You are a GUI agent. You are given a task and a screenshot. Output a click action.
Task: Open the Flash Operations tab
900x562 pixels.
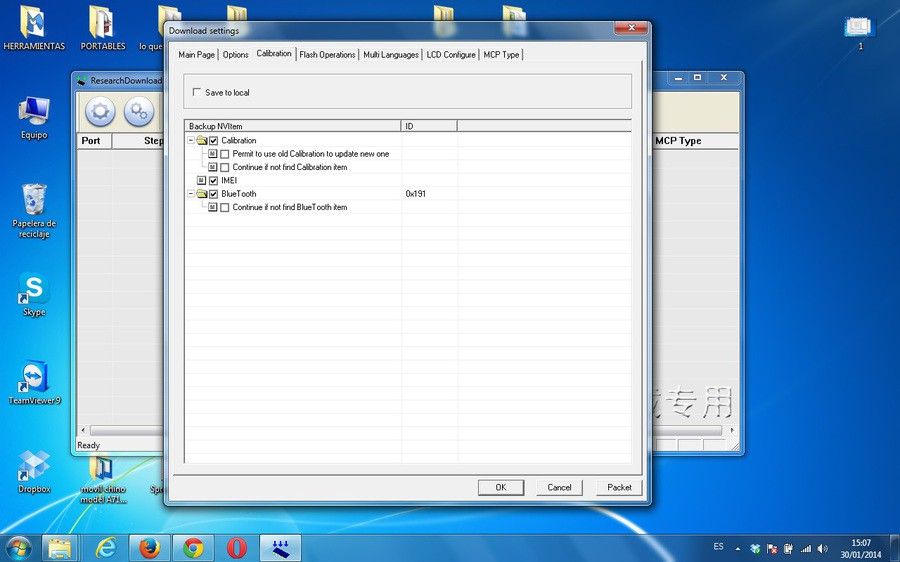327,55
